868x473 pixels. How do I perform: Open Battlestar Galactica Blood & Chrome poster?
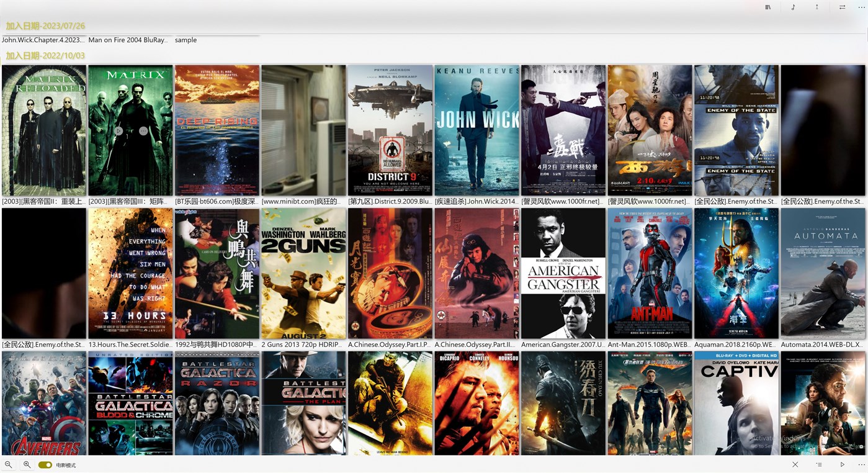130,403
